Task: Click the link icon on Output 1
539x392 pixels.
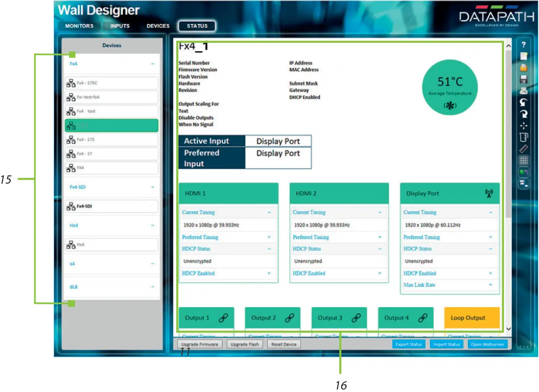Action: point(223,318)
